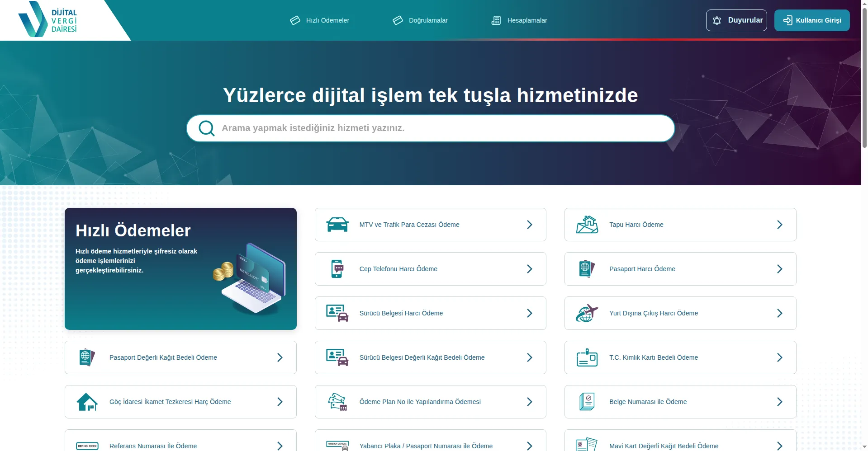Click the phone icon for Cep Telefonu Harcı
The height and width of the screenshot is (451, 868).
337,269
